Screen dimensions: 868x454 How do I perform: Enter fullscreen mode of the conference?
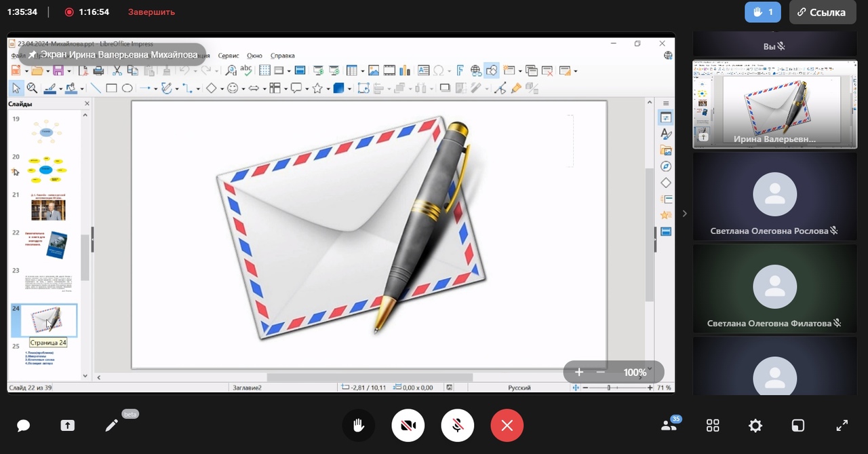click(842, 425)
